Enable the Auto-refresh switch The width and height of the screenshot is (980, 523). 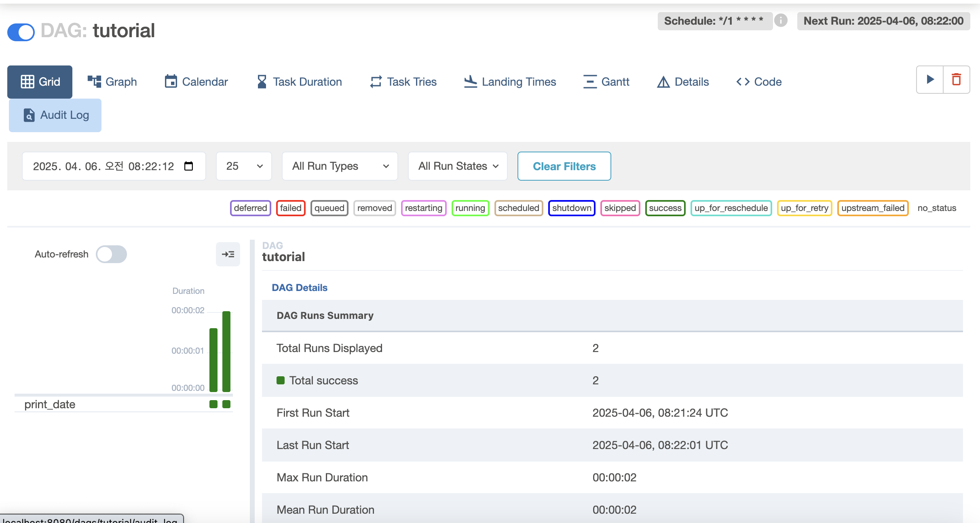(x=111, y=254)
